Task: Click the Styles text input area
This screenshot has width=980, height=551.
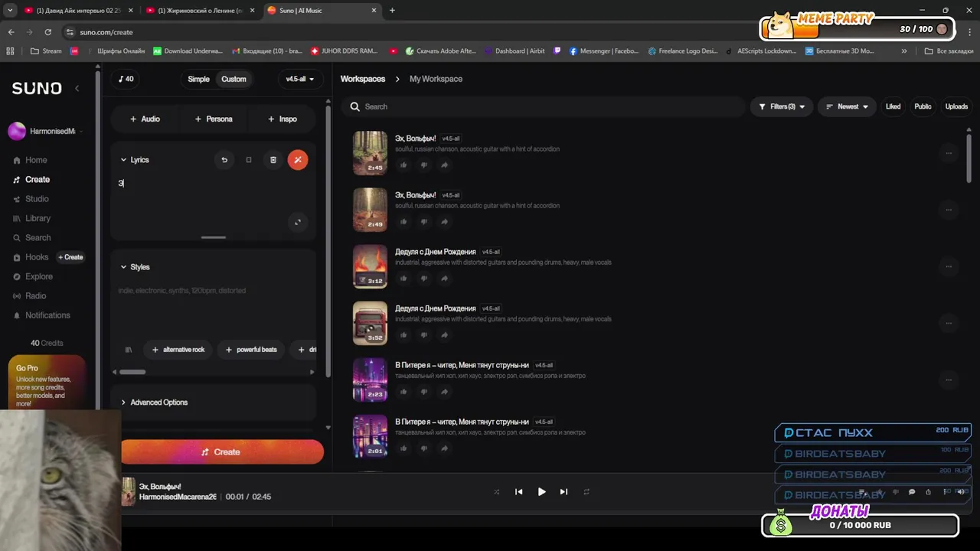Action: pos(213,306)
